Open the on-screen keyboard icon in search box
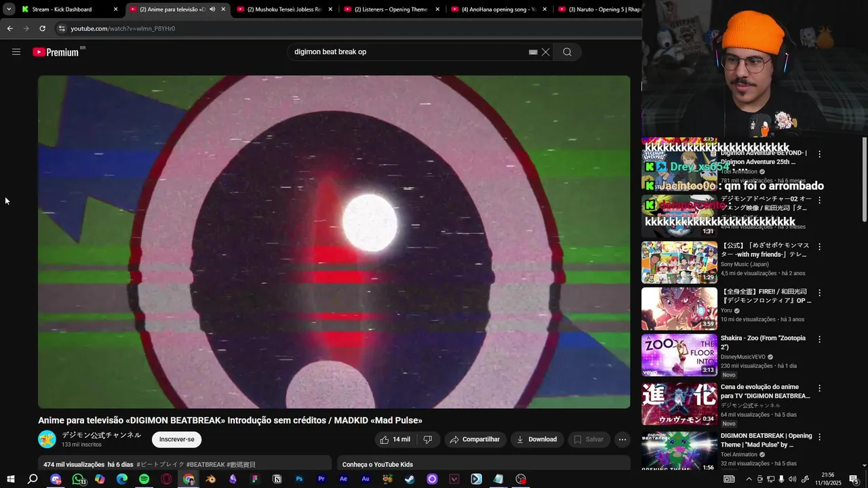The width and height of the screenshot is (868, 488). [533, 52]
